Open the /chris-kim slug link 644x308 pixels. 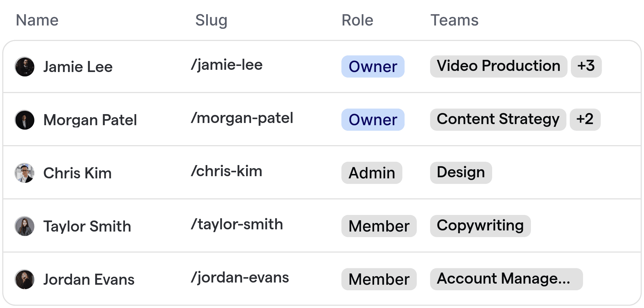[x=226, y=171]
